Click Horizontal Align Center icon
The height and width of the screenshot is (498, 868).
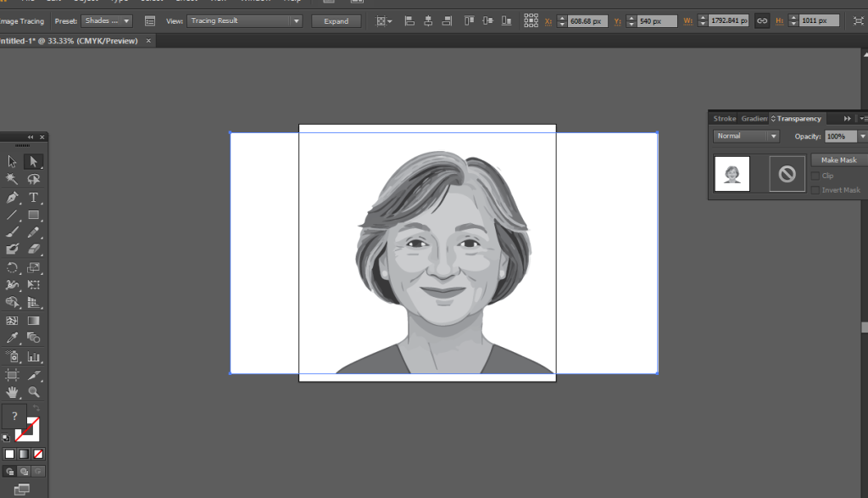click(428, 21)
